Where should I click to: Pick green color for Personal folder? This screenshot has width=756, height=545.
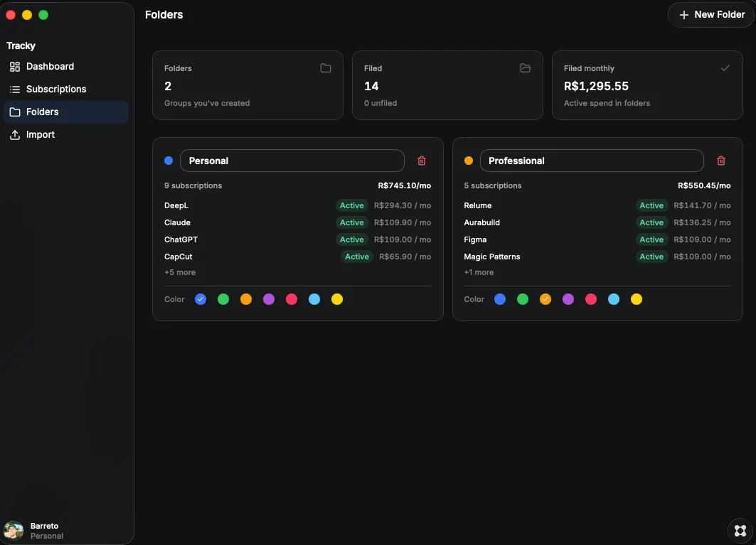pyautogui.click(x=223, y=299)
